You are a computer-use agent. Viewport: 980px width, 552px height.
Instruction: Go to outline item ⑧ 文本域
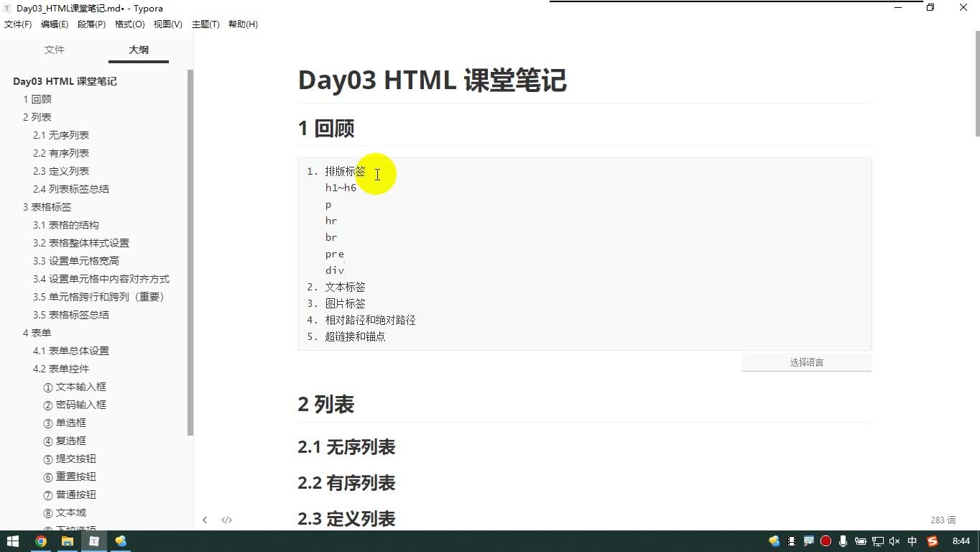click(x=65, y=512)
